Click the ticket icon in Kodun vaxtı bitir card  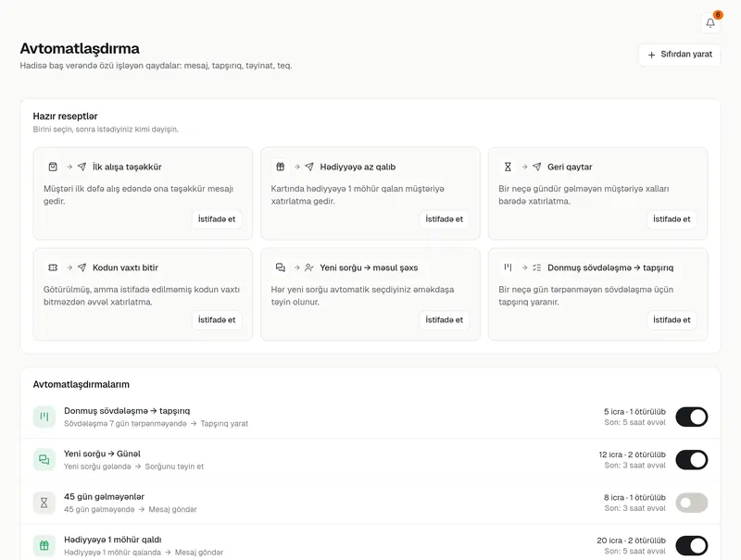53,268
